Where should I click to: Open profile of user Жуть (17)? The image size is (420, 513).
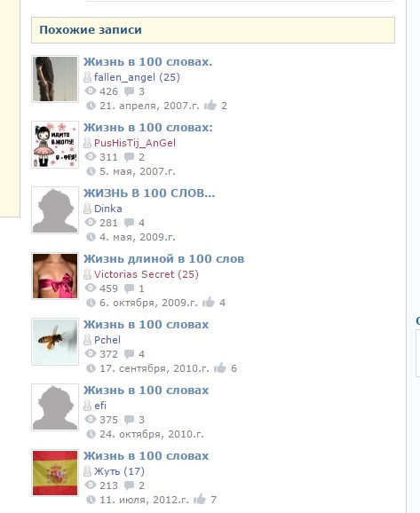(x=119, y=471)
